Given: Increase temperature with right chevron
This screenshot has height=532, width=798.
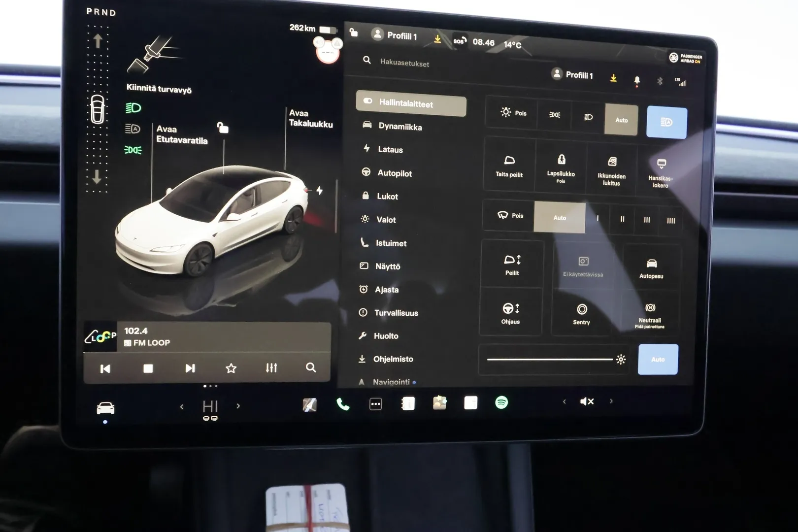Looking at the screenshot, I should [x=238, y=406].
